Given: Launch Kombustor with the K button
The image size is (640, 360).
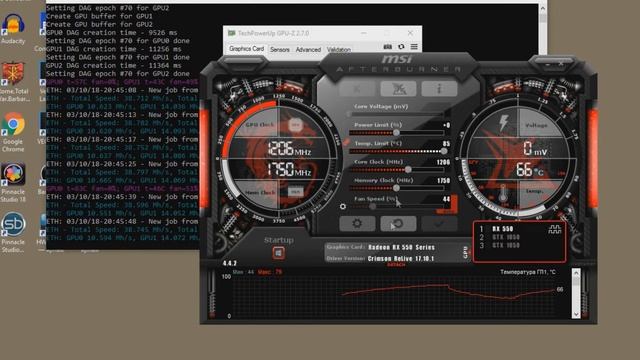Looking at the screenshot, I should tap(357, 89).
